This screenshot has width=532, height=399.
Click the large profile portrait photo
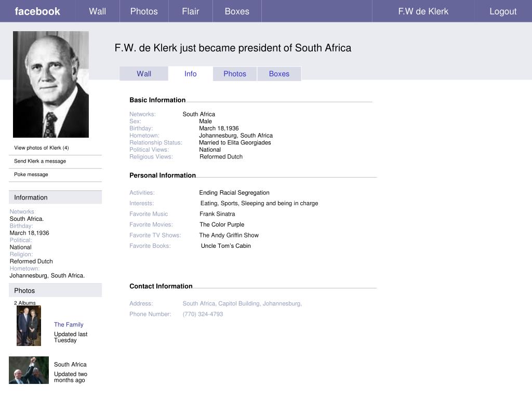51,85
